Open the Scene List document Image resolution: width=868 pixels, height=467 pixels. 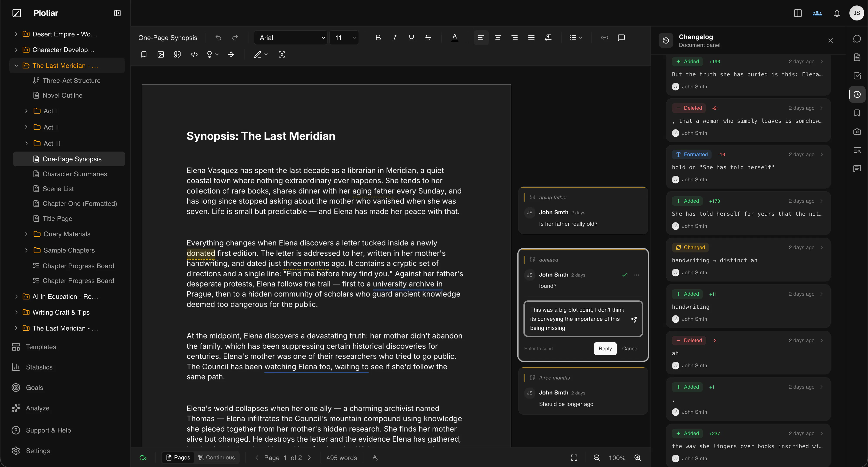tap(69, 189)
